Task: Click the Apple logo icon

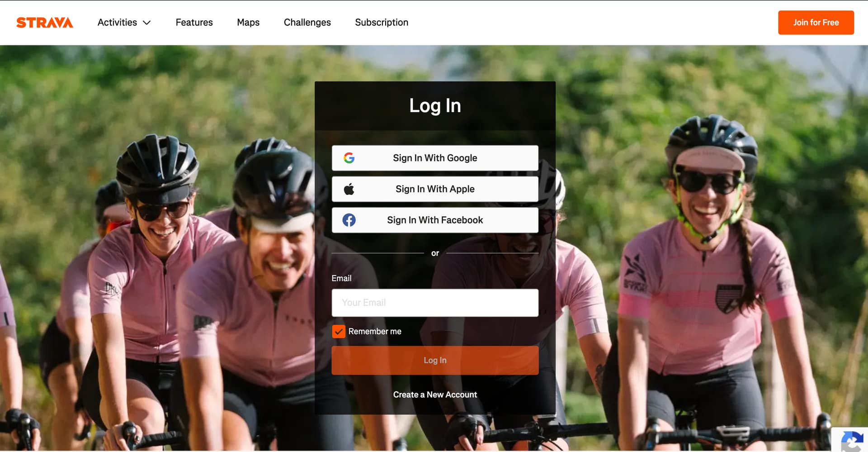Action: [349, 189]
